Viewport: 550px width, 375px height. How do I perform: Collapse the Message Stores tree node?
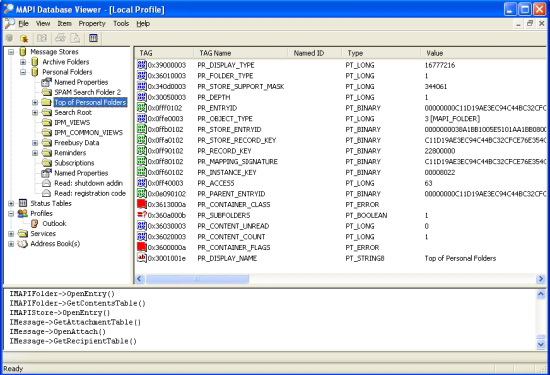(x=11, y=52)
